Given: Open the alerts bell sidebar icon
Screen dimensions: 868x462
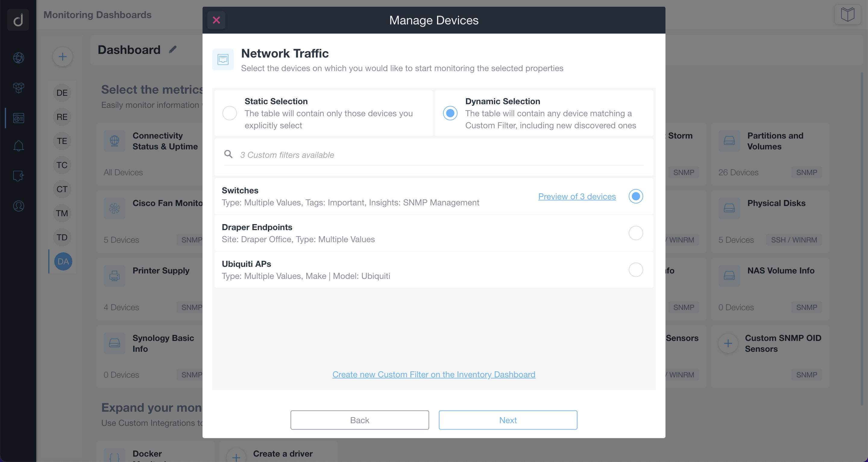Looking at the screenshot, I should click(18, 146).
